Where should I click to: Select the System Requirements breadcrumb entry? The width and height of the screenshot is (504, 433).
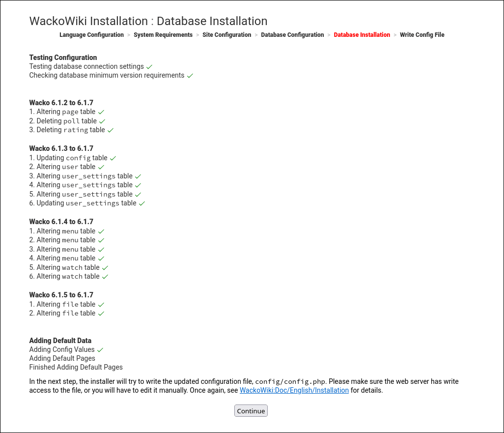(163, 35)
